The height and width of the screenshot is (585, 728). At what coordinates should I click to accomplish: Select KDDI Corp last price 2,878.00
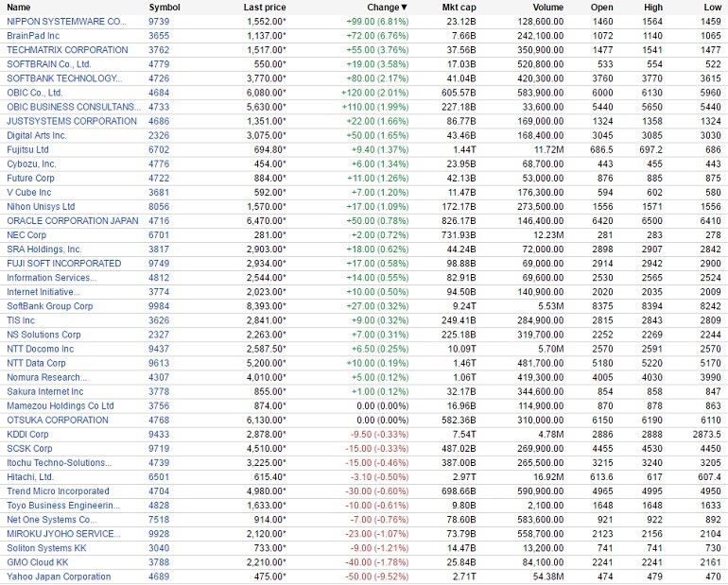(x=266, y=434)
